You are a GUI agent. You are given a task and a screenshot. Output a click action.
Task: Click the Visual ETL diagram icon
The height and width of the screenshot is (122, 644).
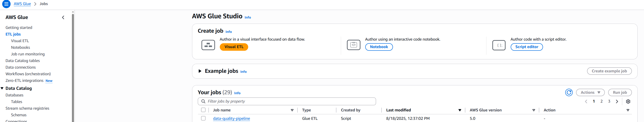(208, 45)
